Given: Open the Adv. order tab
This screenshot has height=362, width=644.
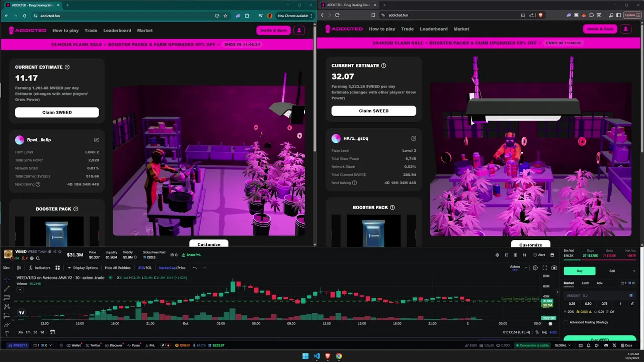Looking at the screenshot, I should pyautogui.click(x=600, y=283).
